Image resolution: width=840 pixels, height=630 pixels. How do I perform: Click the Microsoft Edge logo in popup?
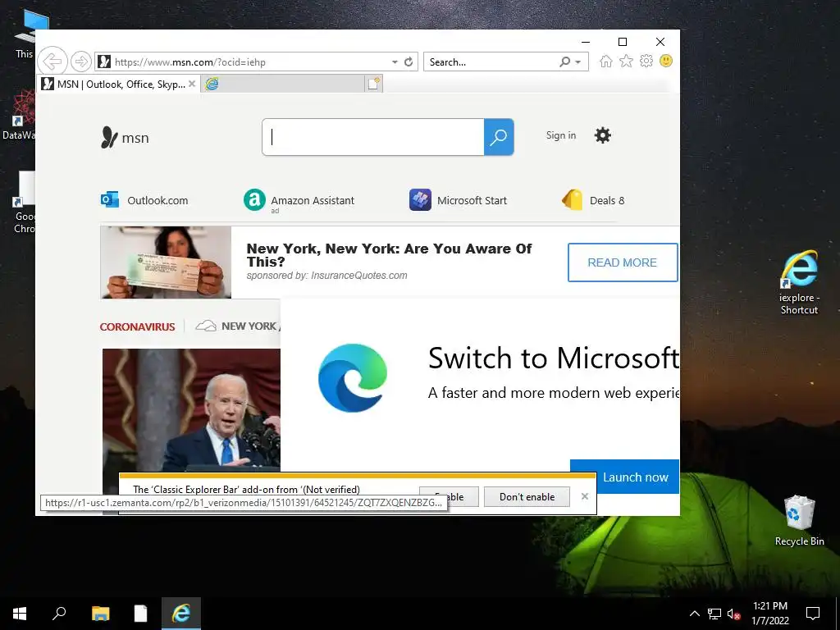point(353,378)
